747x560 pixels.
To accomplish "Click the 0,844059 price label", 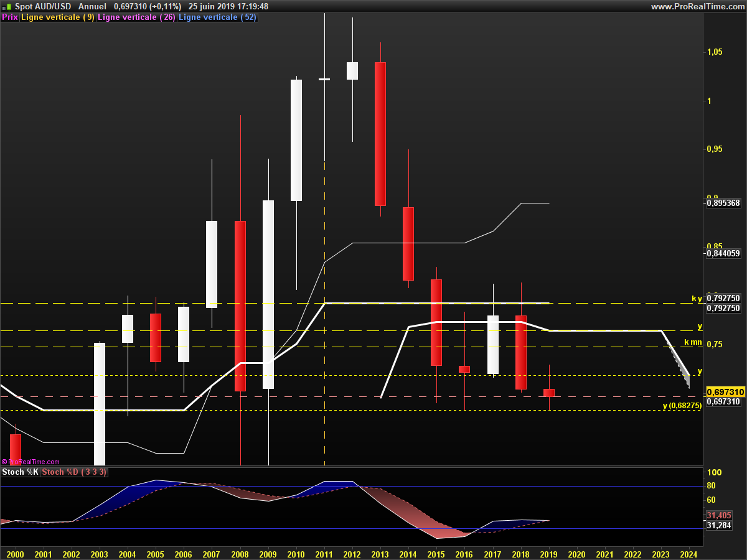I will pyautogui.click(x=725, y=253).
